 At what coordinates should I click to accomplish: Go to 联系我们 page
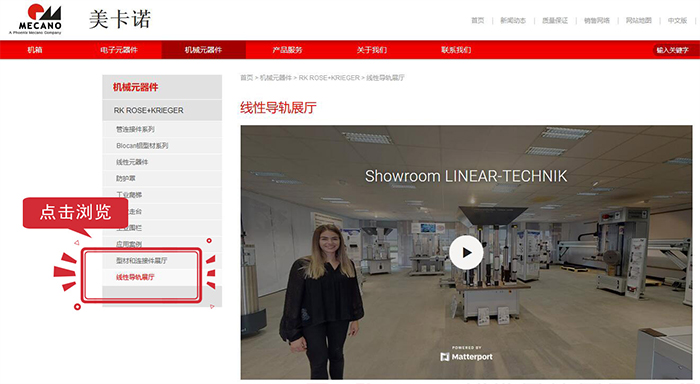(456, 50)
